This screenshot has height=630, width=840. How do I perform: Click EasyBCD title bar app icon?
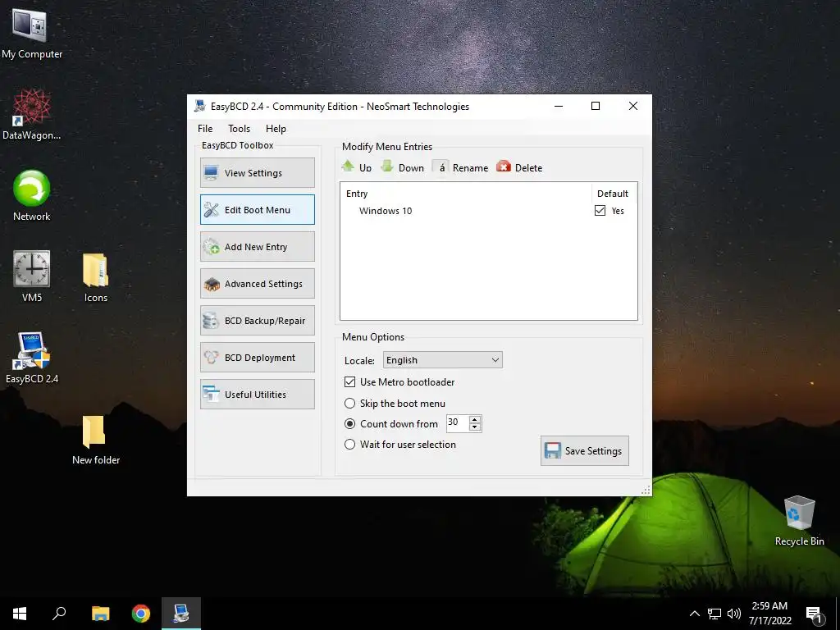coord(200,106)
